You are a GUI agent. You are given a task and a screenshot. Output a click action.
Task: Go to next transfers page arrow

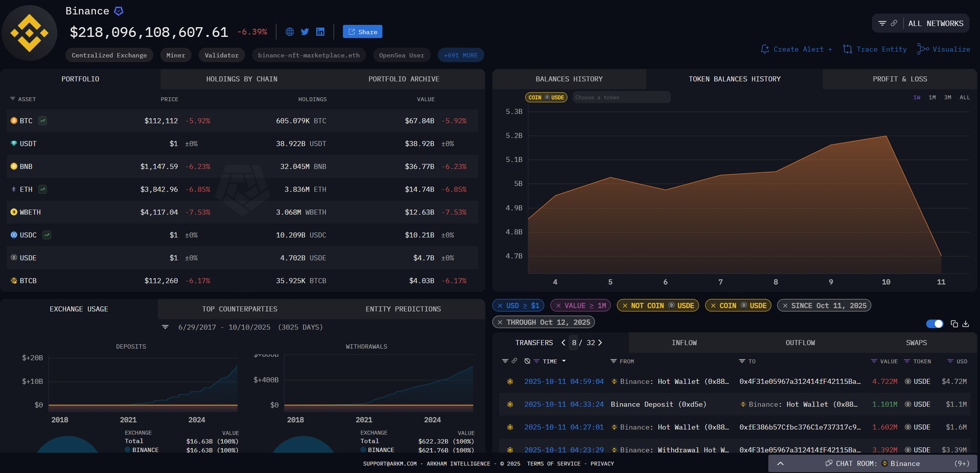600,343
